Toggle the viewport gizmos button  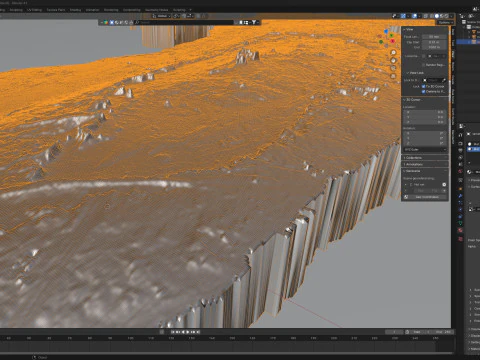[x=403, y=16]
